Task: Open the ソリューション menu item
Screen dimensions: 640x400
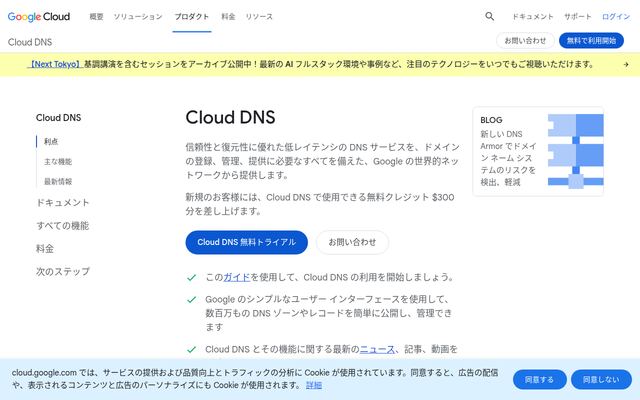Action: (138, 17)
